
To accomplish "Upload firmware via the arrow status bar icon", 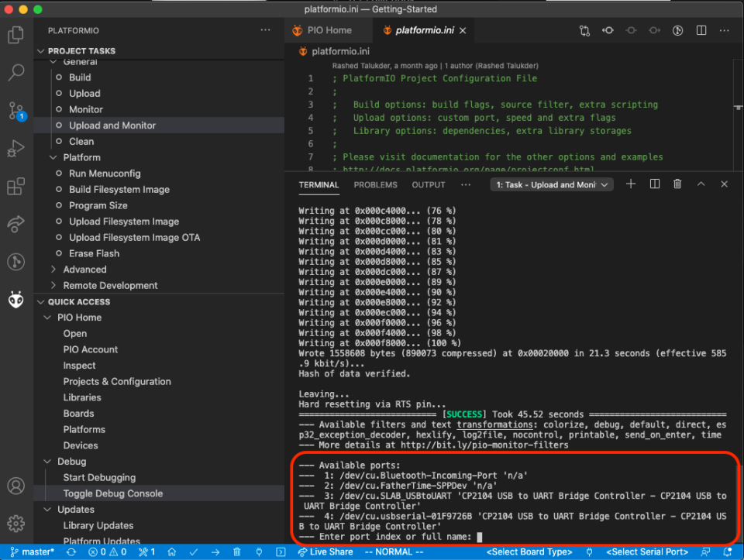I will click(215, 551).
